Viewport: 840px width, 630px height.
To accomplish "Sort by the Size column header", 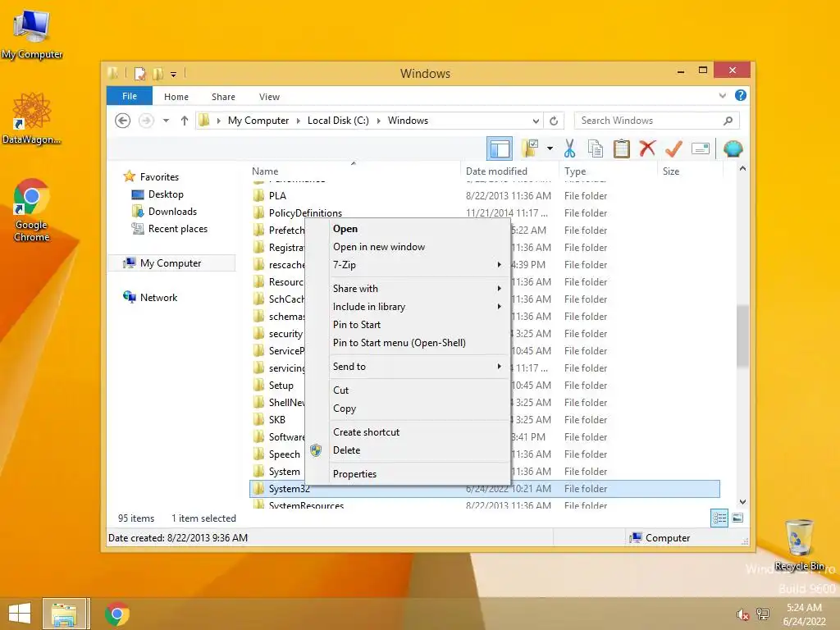I will click(690, 171).
